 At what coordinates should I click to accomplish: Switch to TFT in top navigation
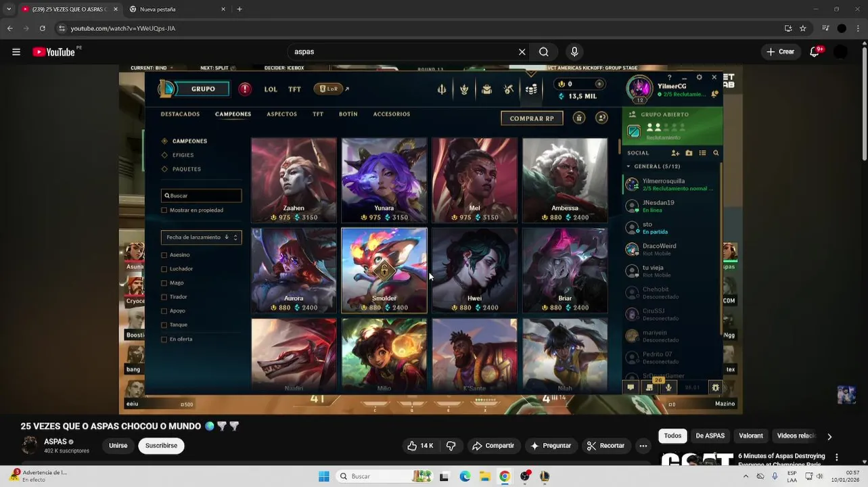click(x=294, y=89)
